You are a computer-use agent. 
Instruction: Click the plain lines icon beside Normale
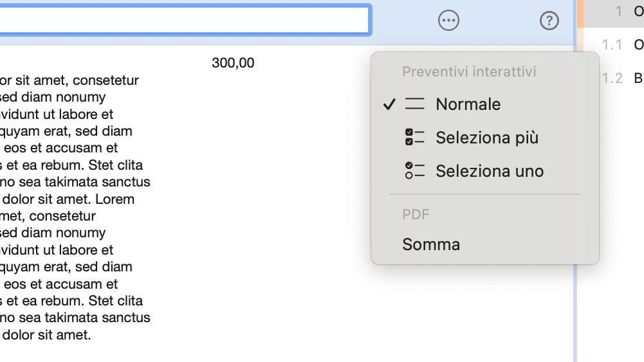pyautogui.click(x=415, y=104)
